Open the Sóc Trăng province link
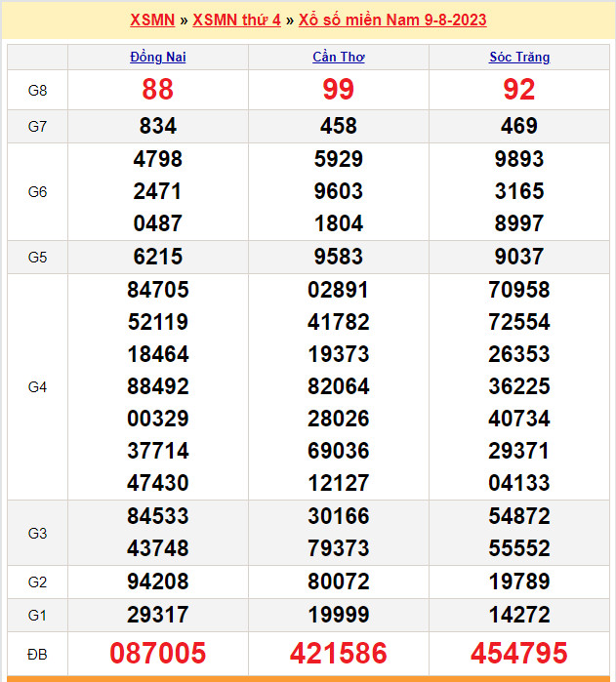616x682 pixels. pos(519,57)
